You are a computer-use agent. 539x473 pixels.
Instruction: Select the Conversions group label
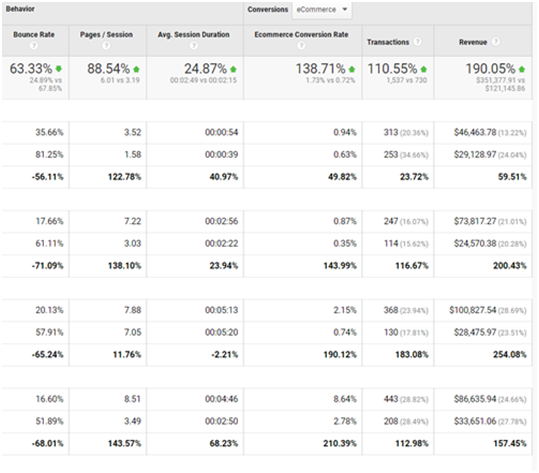pos(268,10)
